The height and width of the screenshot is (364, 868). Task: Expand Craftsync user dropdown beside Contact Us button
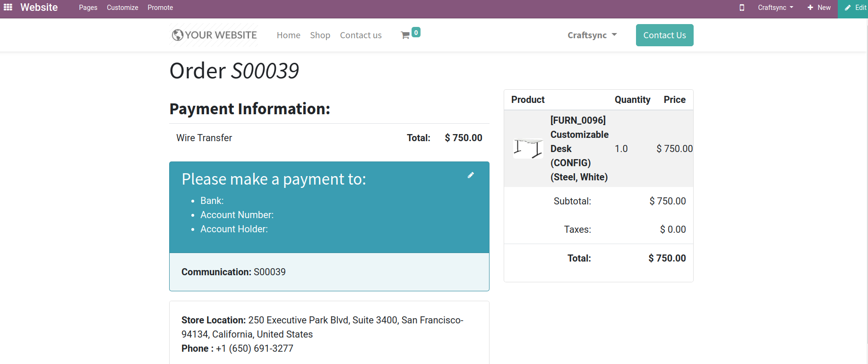(x=592, y=35)
